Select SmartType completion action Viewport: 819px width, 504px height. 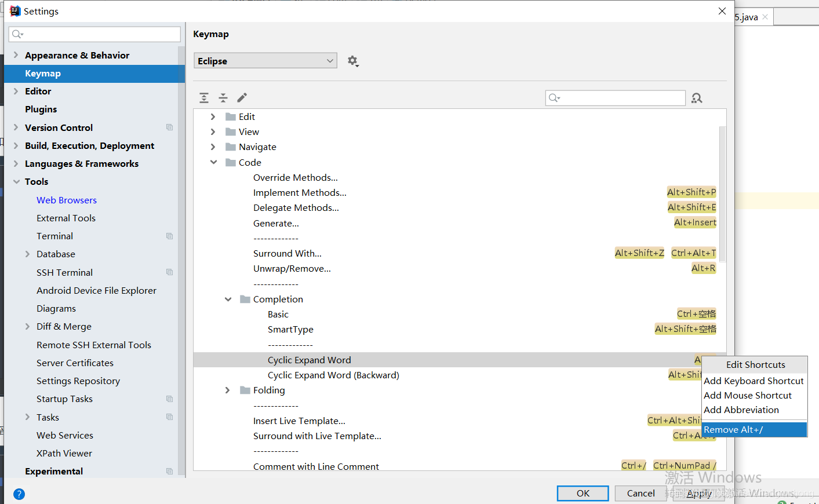290,329
